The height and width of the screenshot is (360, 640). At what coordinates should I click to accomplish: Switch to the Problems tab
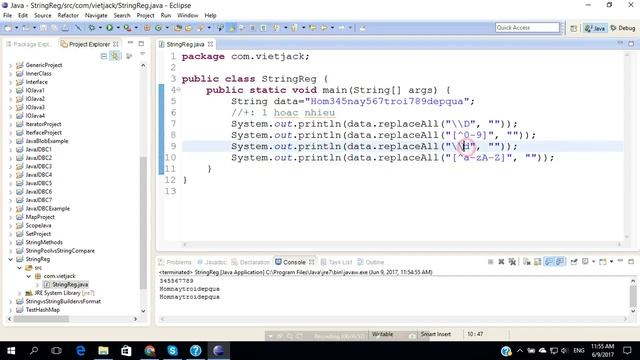point(175,262)
